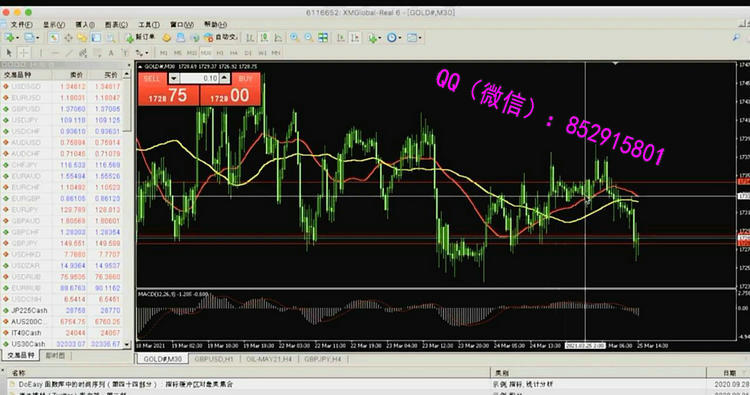The width and height of the screenshot is (750, 395).
Task: Click the zoom in magnifier icon
Action: click(295, 38)
